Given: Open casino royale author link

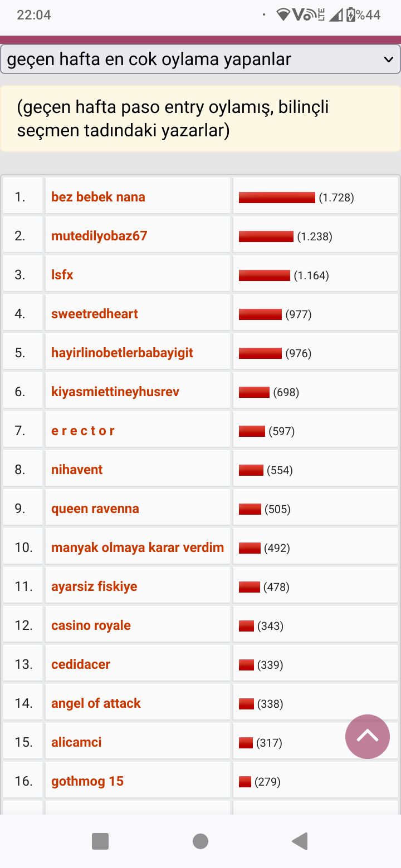Looking at the screenshot, I should [x=91, y=625].
